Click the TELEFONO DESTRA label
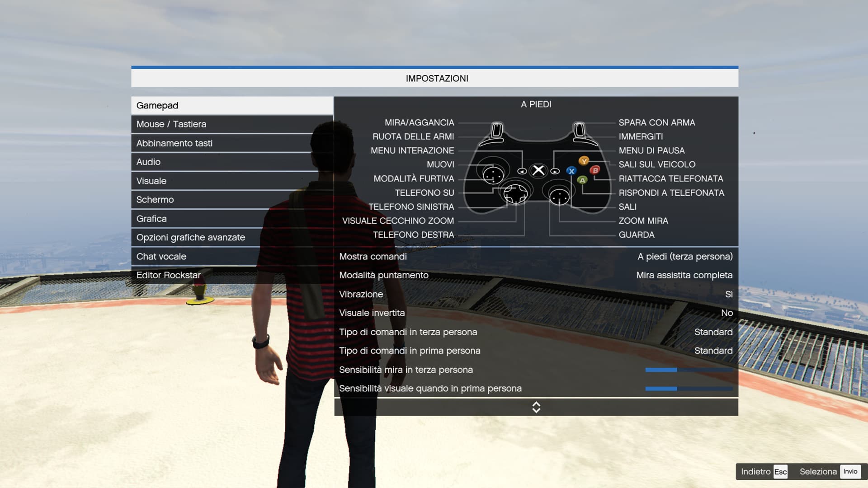The width and height of the screenshot is (868, 488). pyautogui.click(x=413, y=235)
